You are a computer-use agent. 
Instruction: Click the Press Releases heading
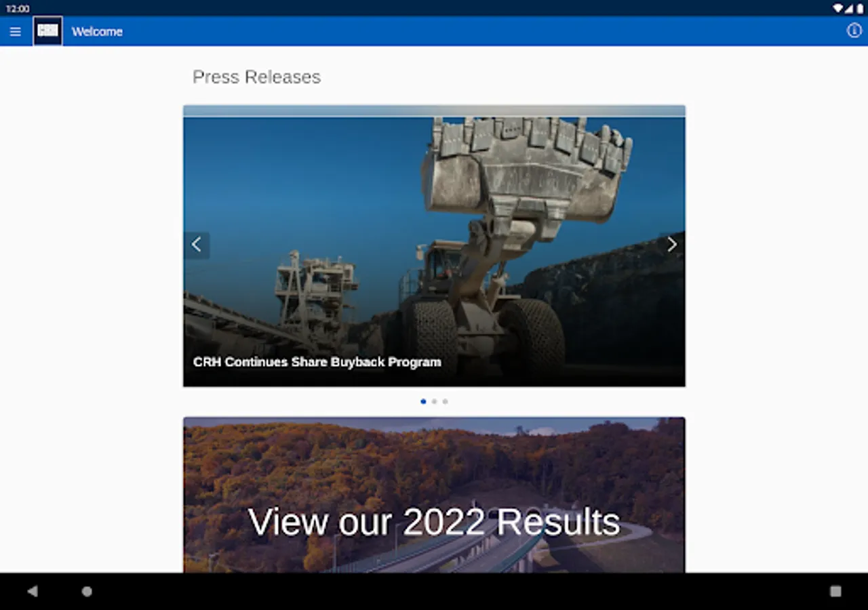pos(256,77)
